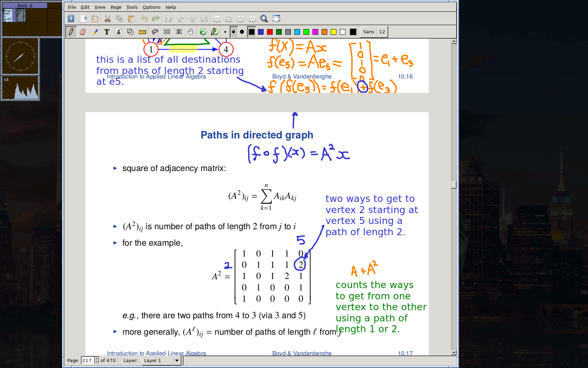The image size is (588, 368).
Task: Open the Page menu
Action: (115, 7)
